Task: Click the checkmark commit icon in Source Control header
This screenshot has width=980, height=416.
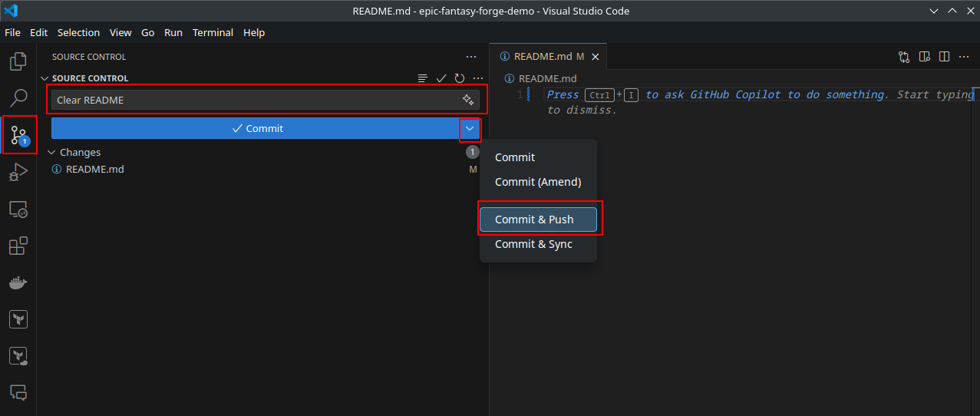Action: point(441,78)
